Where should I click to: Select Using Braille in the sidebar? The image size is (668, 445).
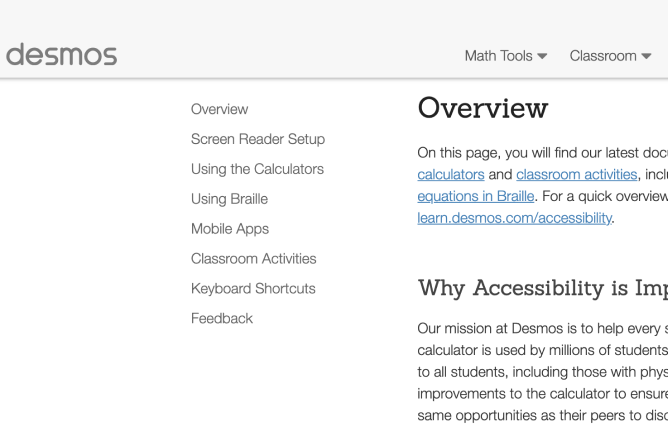point(229,199)
